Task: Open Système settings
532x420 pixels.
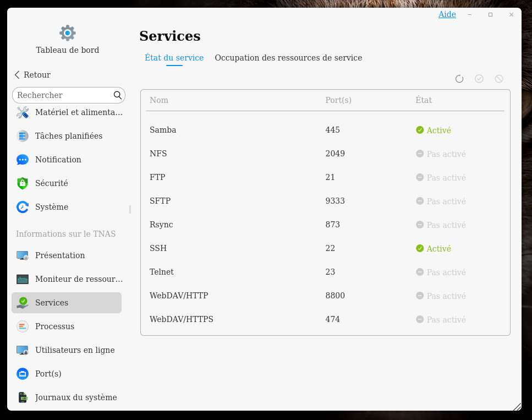Action: [x=51, y=207]
